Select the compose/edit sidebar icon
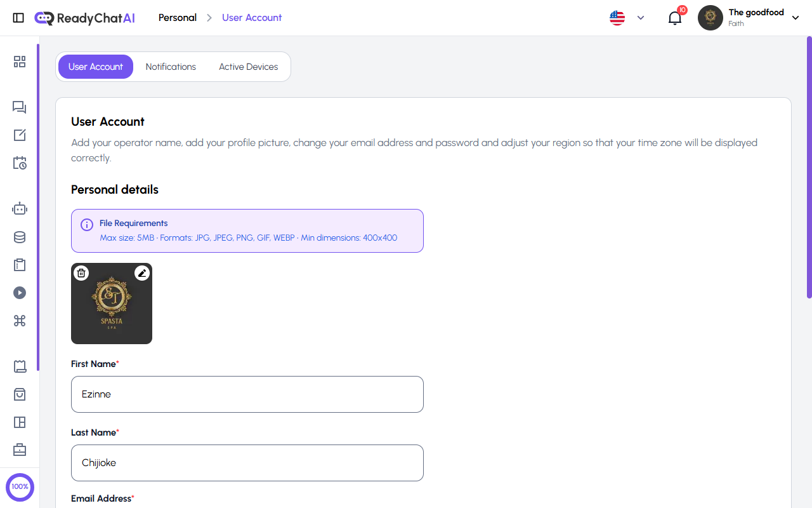Image resolution: width=812 pixels, height=508 pixels. [20, 135]
